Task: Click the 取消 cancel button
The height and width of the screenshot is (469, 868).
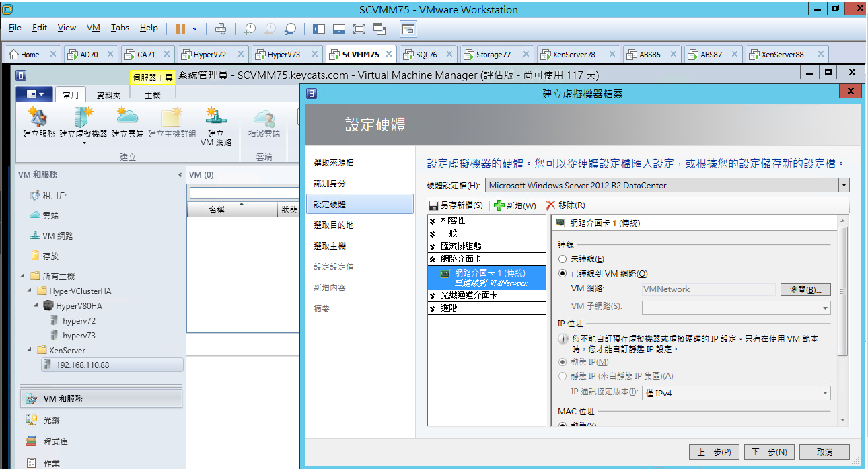Action: (824, 452)
